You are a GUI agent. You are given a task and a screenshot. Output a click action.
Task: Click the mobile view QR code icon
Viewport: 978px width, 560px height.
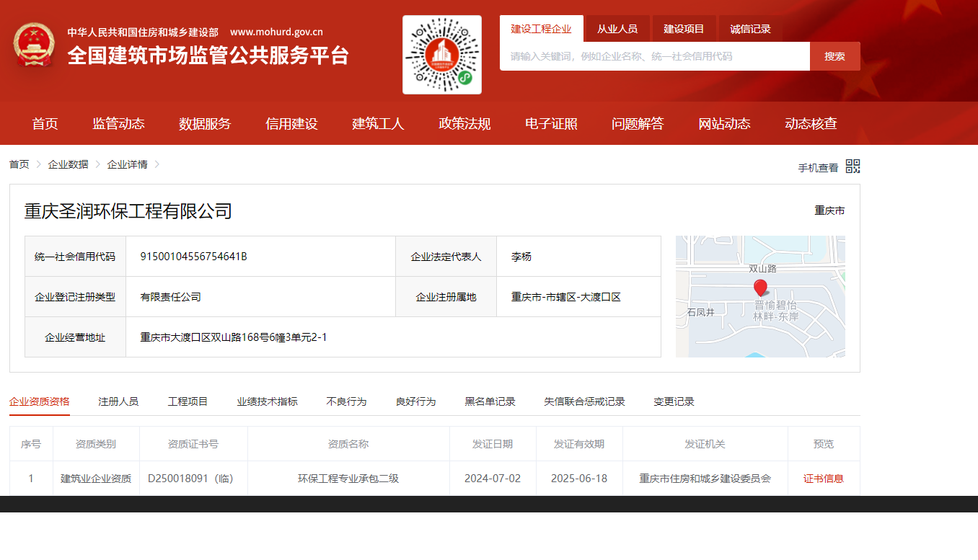(x=853, y=166)
